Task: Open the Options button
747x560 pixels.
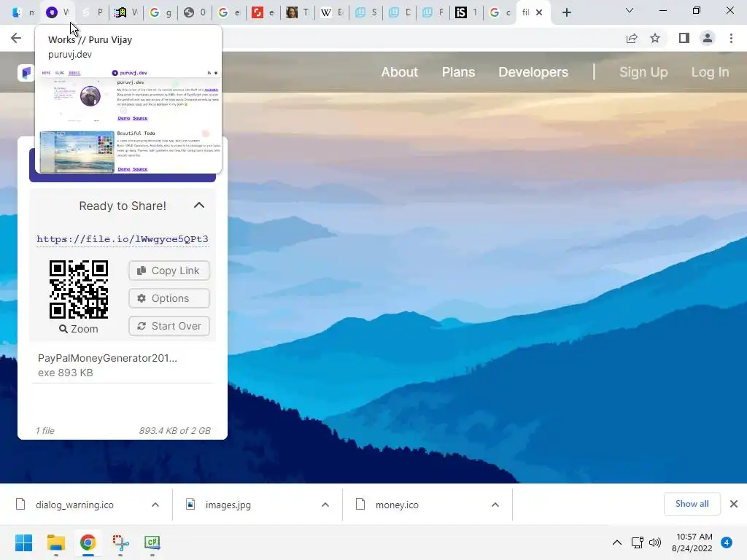Action: pos(169,298)
